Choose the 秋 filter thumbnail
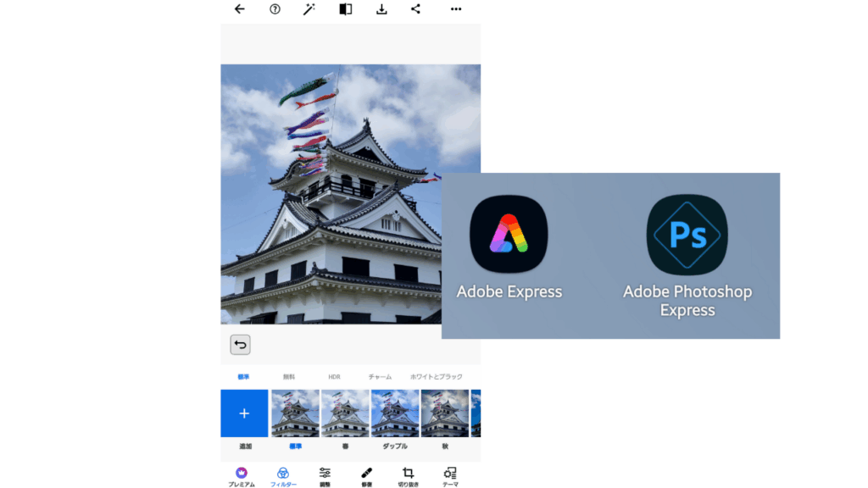The width and height of the screenshot is (868, 488). pos(444,413)
